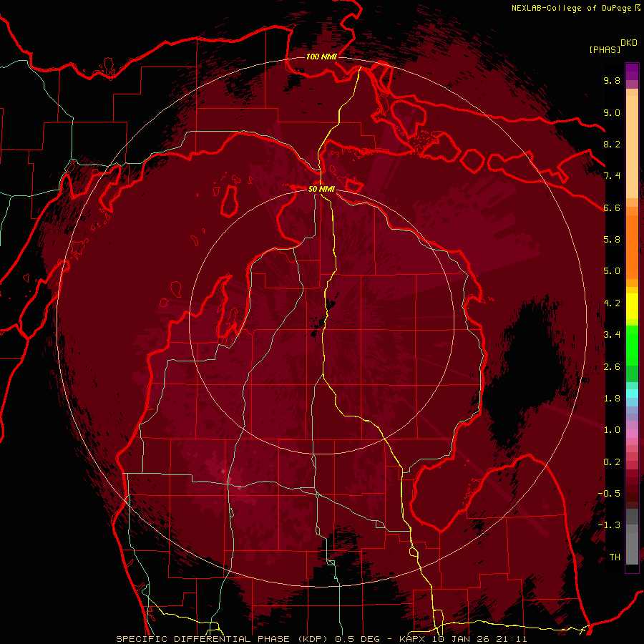Click the 5.0 value on the color scale

click(612, 271)
